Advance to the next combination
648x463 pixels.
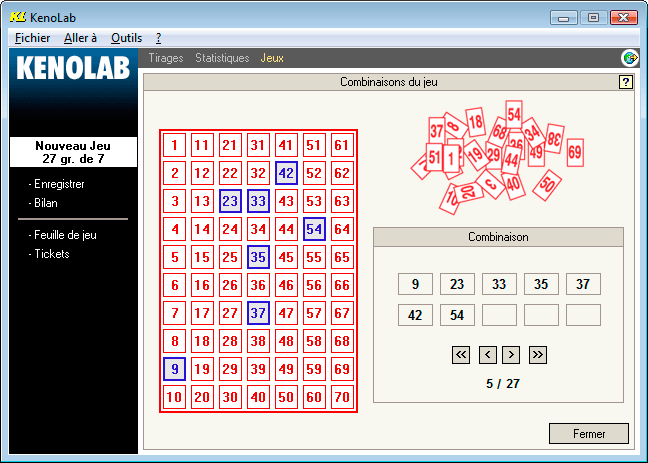pyautogui.click(x=511, y=354)
